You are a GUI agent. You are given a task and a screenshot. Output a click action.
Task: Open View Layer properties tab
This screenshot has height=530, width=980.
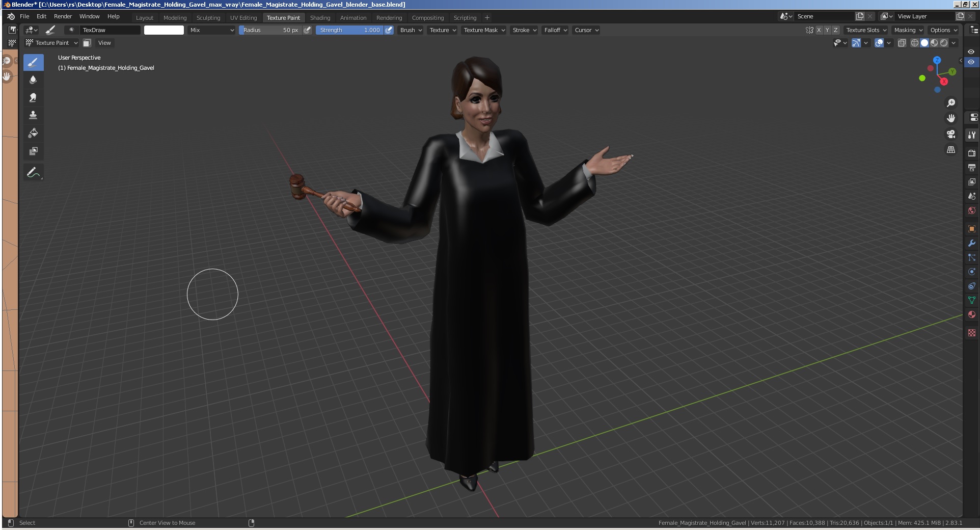[972, 181]
